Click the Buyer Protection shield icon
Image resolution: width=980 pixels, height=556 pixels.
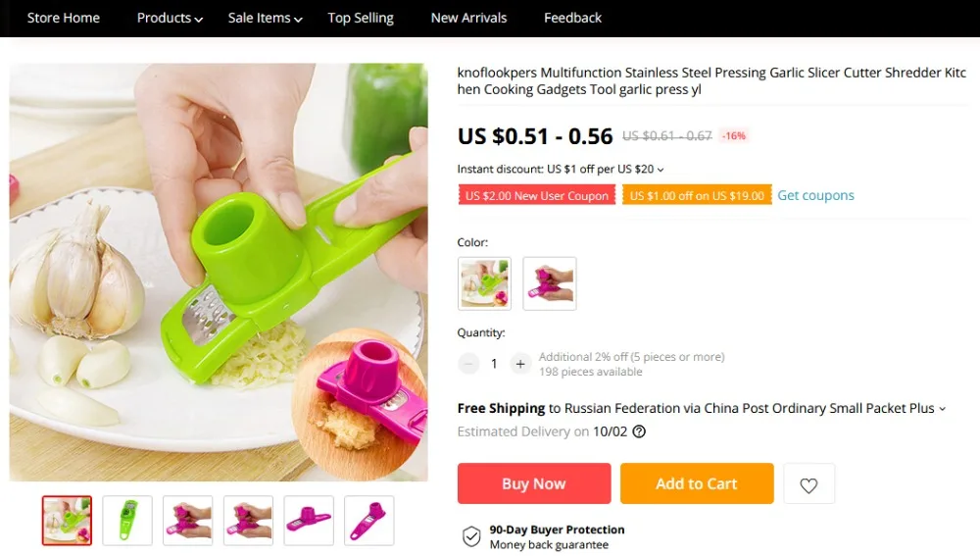click(471, 536)
